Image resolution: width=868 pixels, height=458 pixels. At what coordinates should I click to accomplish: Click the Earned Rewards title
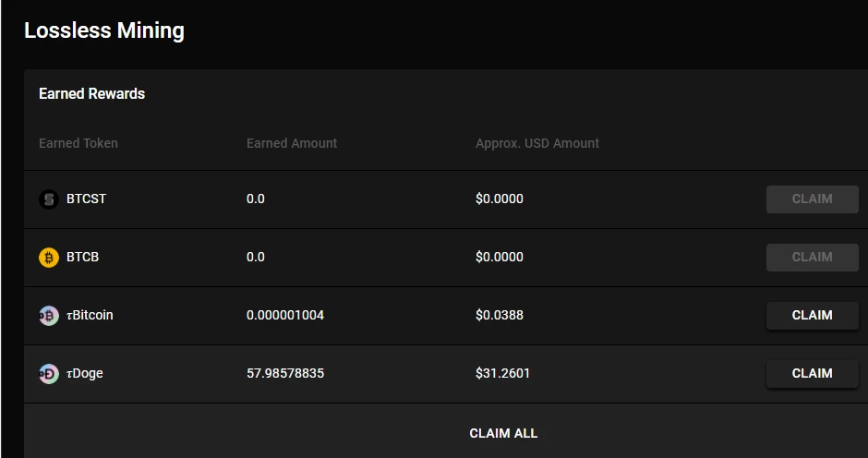tap(92, 93)
